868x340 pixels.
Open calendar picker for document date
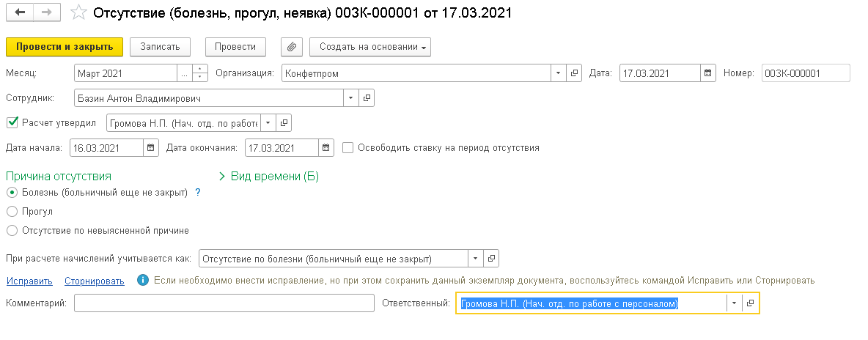click(x=708, y=73)
